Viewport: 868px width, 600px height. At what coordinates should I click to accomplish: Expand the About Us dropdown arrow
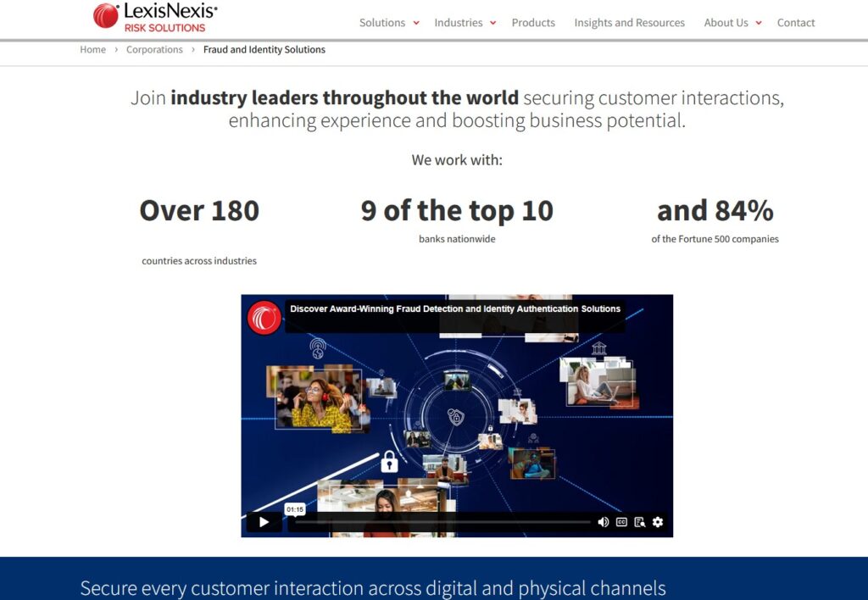759,23
